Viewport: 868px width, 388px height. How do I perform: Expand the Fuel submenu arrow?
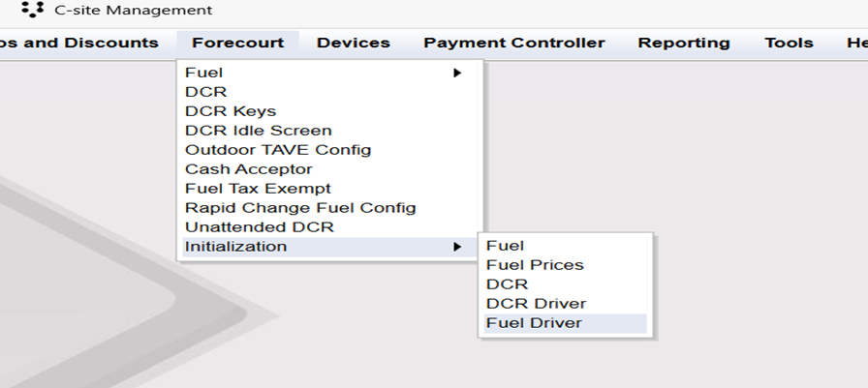(456, 73)
